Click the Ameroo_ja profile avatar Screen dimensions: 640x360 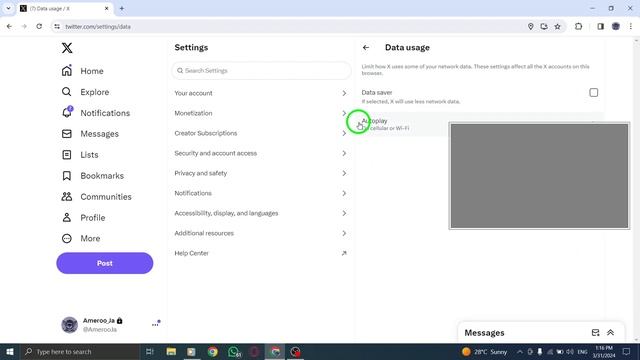[x=69, y=325]
